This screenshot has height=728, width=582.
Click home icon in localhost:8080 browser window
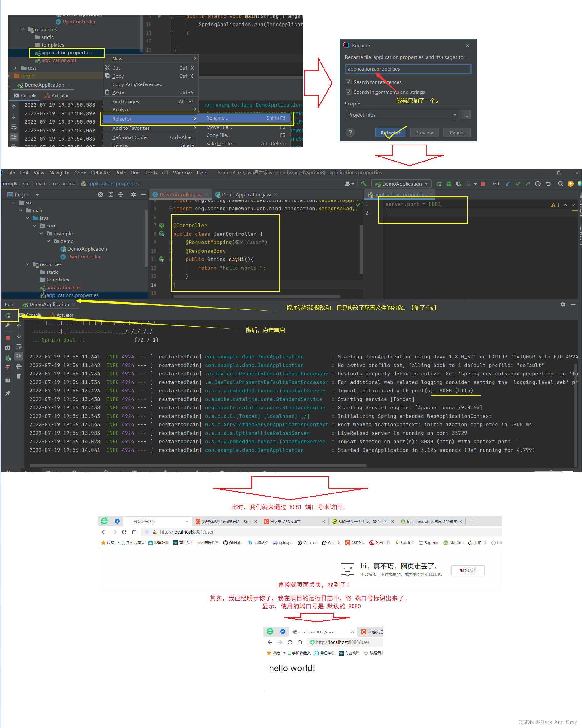[299, 642]
